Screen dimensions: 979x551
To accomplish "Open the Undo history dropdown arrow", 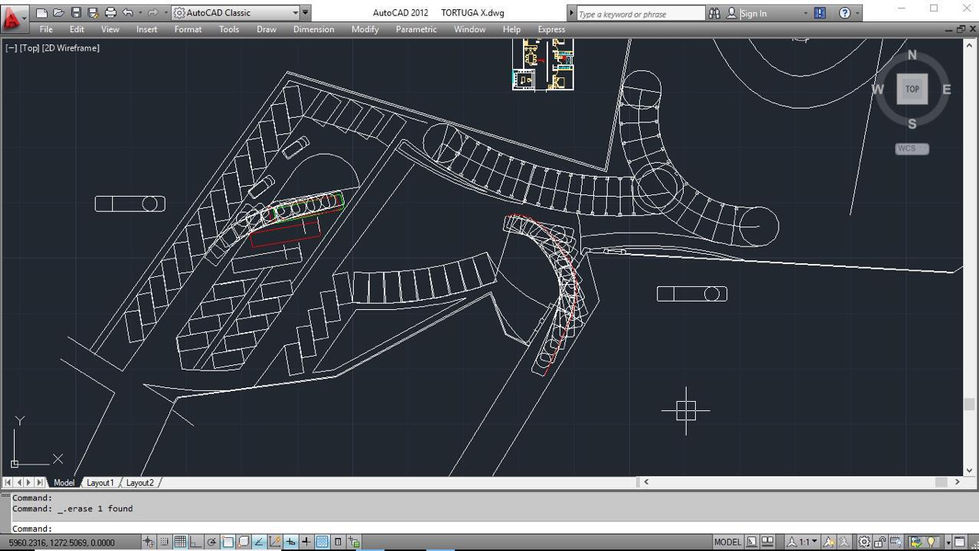I will pyautogui.click(x=140, y=12).
